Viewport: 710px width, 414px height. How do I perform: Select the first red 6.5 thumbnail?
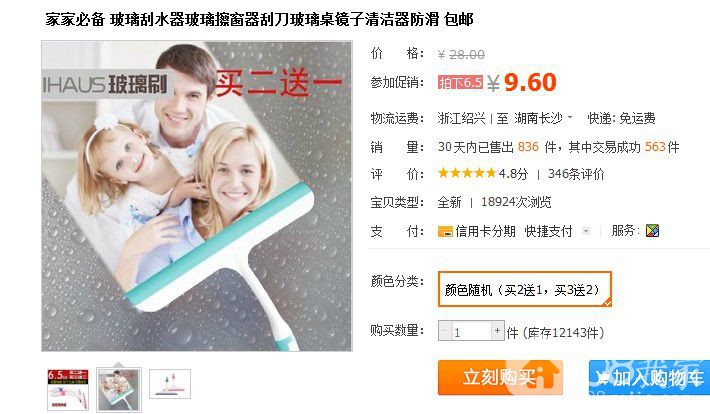pos(68,390)
